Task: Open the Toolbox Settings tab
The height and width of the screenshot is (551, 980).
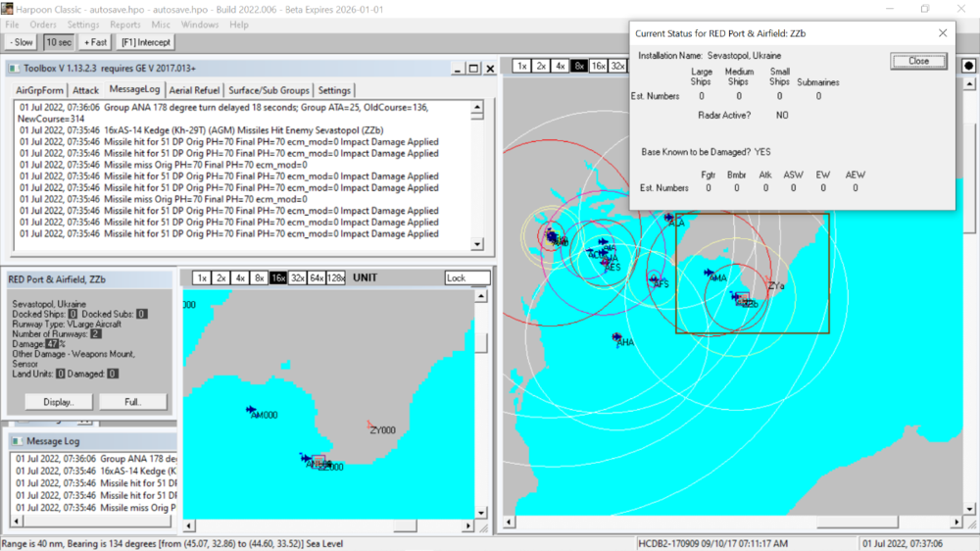Action: 334,90
